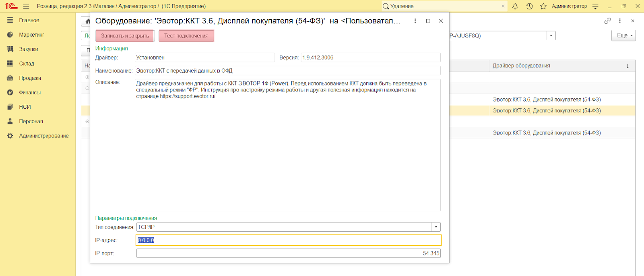Select first Эвотор:ККТ 3.6 table row
Viewport: 644px width, 276px height.
[547, 100]
